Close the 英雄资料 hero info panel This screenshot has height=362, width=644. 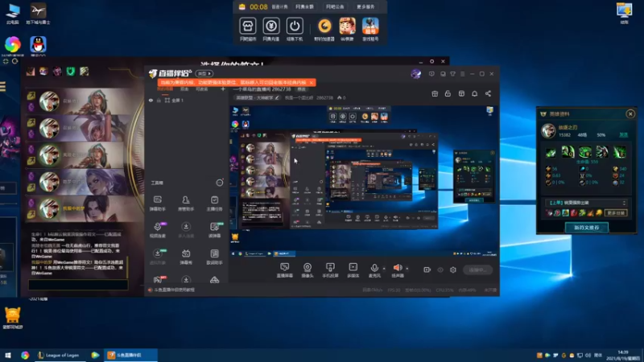(x=630, y=114)
